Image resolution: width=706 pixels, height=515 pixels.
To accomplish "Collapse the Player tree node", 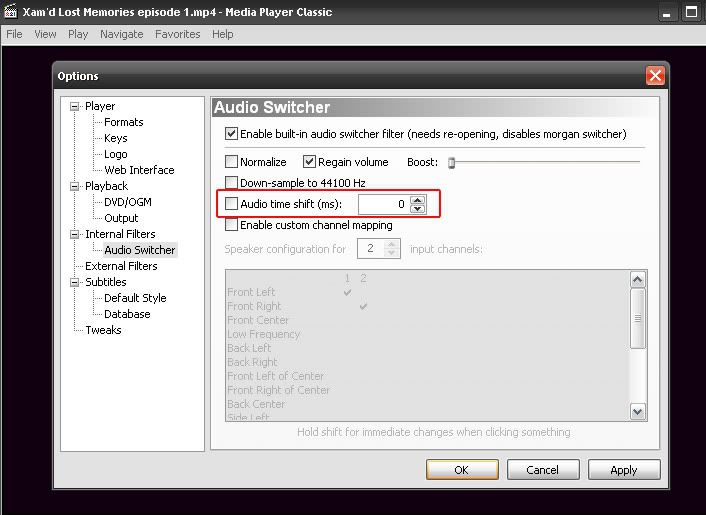I will (x=74, y=106).
